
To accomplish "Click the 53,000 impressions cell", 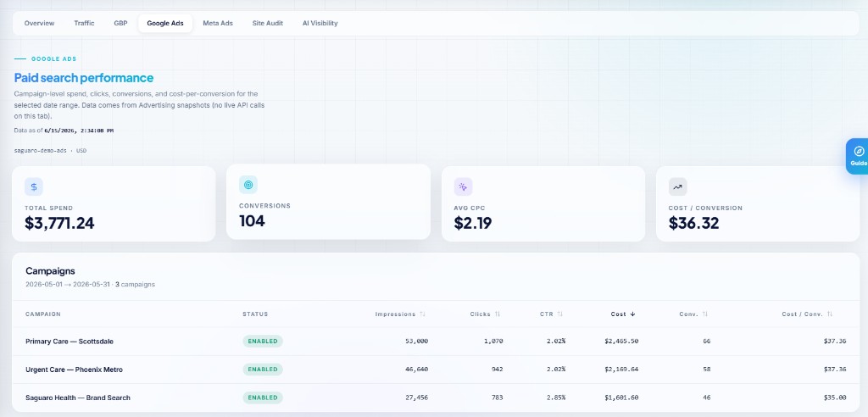I will (417, 341).
